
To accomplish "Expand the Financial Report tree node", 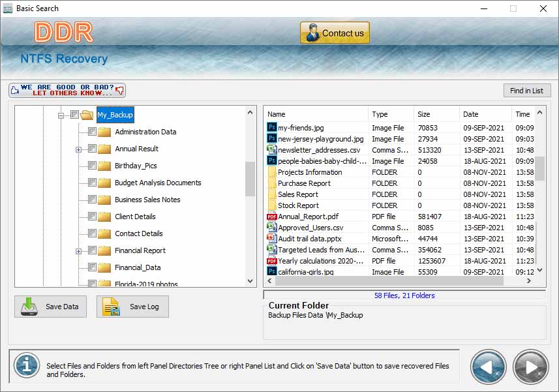I will (78, 251).
